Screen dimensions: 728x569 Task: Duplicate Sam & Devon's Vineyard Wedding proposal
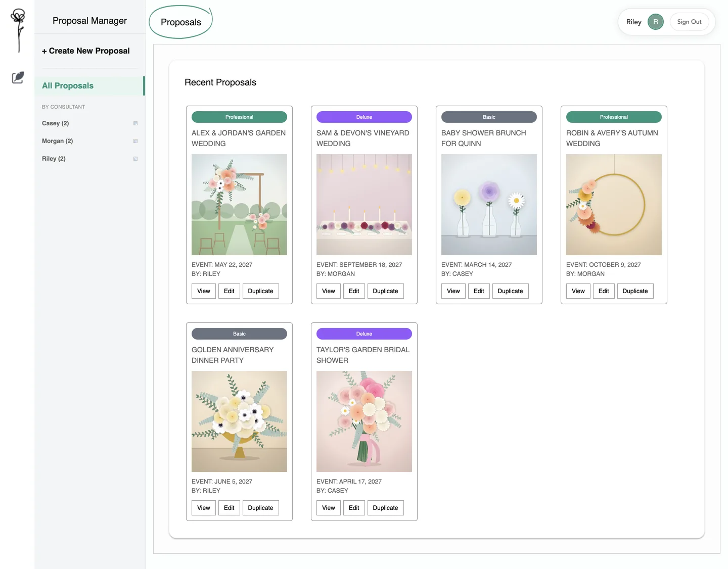click(385, 291)
